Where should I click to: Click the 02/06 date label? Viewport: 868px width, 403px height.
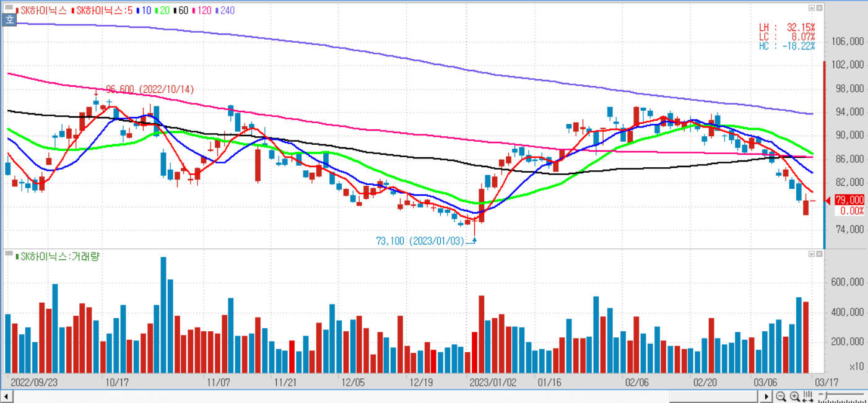(637, 383)
